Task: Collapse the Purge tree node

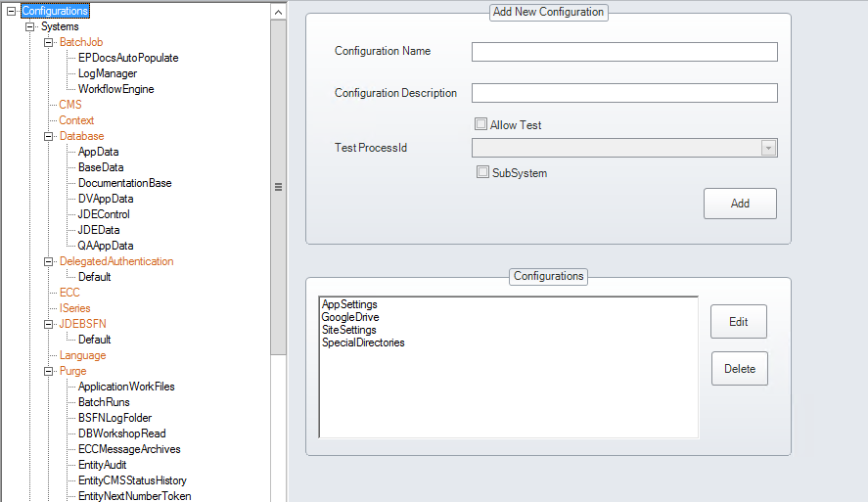Action: (49, 371)
